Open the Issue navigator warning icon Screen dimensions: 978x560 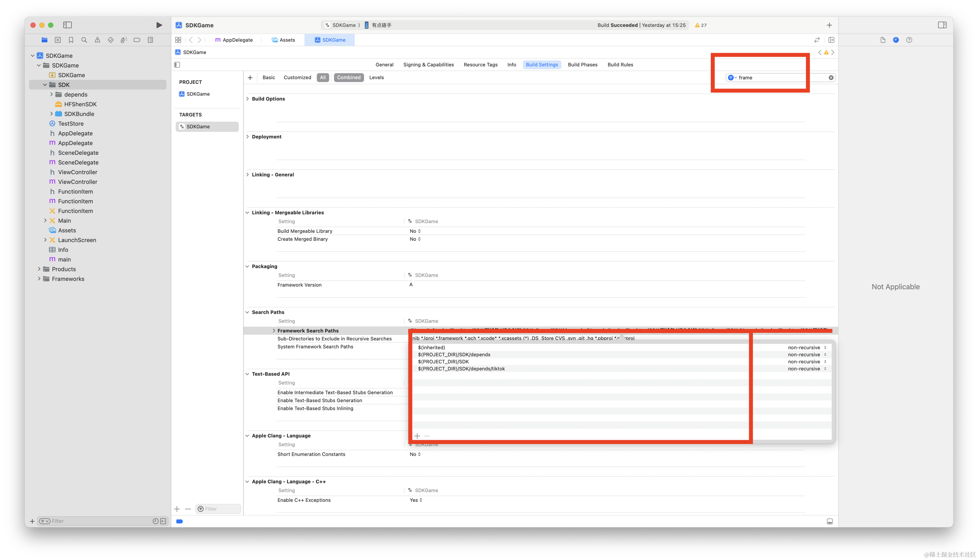97,40
